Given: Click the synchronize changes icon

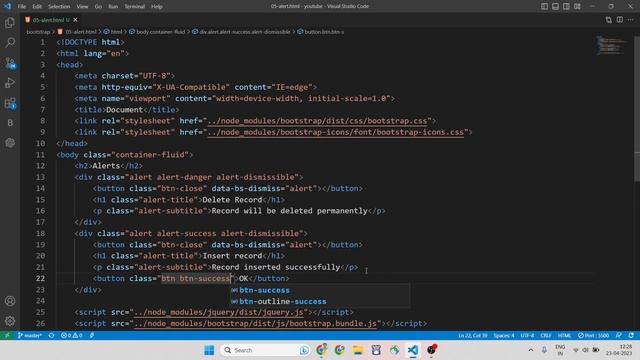Looking at the screenshot, I should point(51,336).
